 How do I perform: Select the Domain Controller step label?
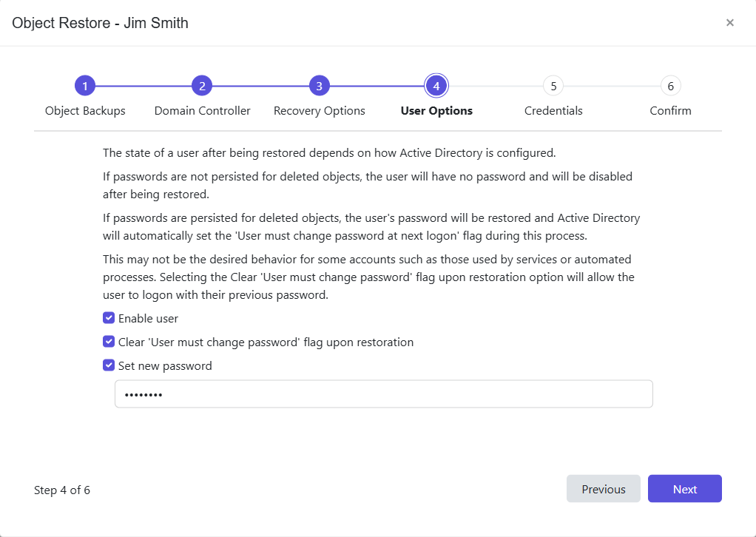pos(202,110)
